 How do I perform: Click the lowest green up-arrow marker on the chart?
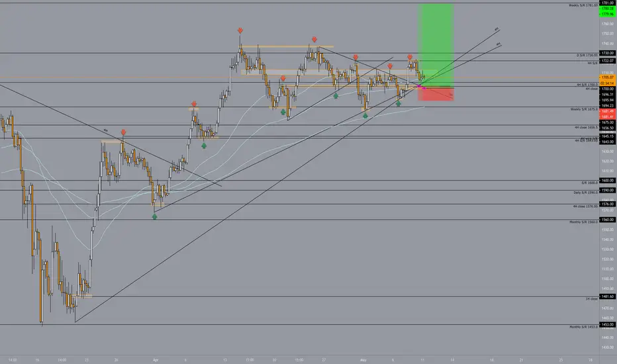point(155,216)
